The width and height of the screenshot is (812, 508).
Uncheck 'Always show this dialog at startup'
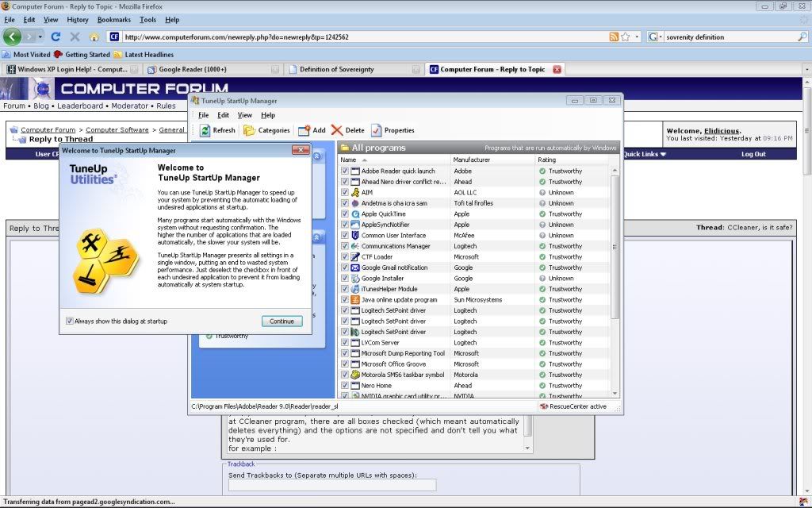point(70,321)
